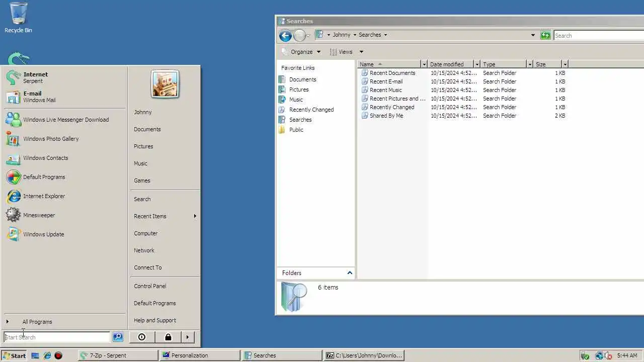Switch to C:\Users\Johnny\Downlo... taskbar button
The height and width of the screenshot is (362, 644).
coord(364,355)
